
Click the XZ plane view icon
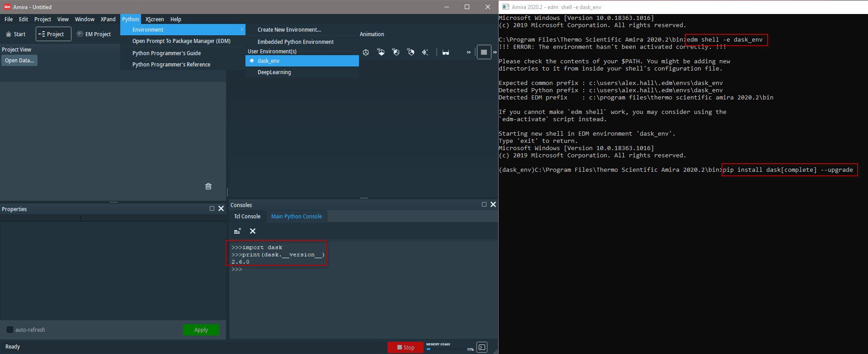coord(396,52)
